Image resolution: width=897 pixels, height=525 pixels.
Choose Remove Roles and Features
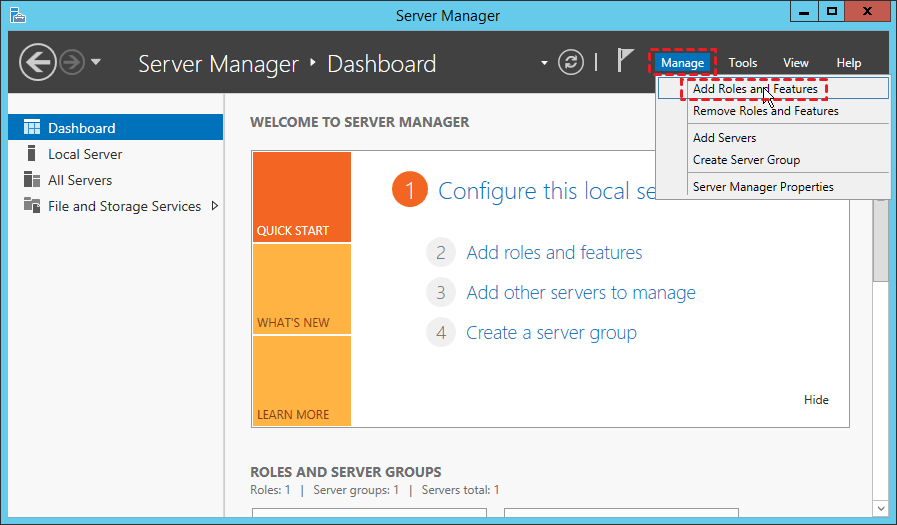[x=765, y=111]
